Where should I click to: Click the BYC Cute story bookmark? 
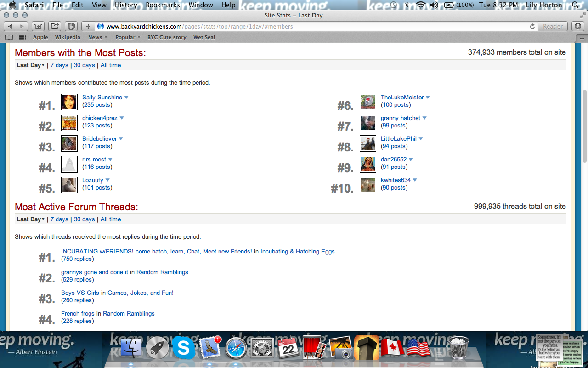click(x=167, y=37)
